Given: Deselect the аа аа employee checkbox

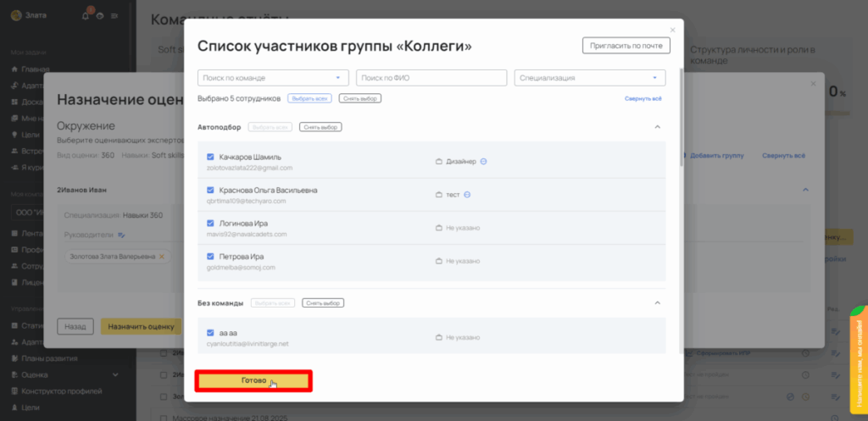Looking at the screenshot, I should (210, 333).
